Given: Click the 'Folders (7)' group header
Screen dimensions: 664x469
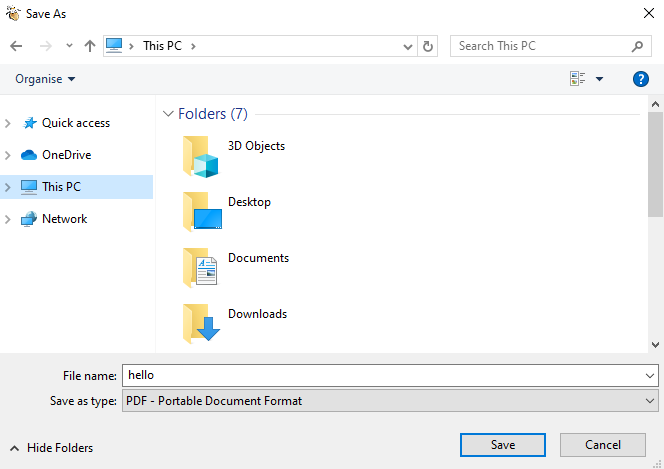Looking at the screenshot, I should 213,114.
